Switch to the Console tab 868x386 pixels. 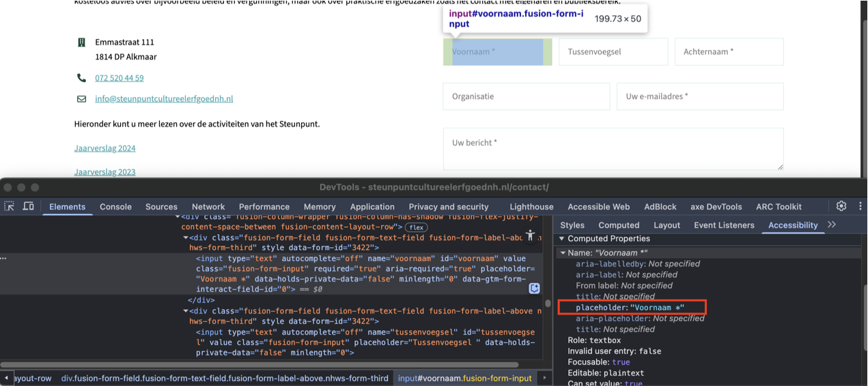click(115, 206)
